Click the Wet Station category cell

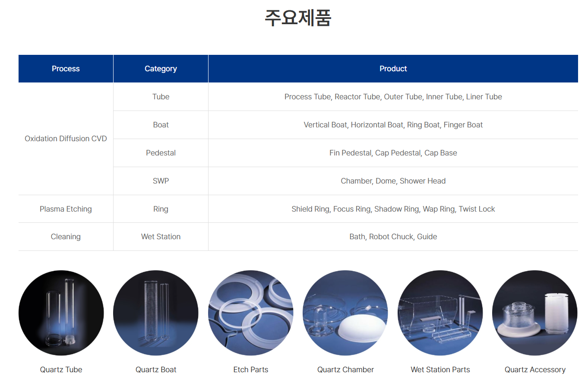pyautogui.click(x=161, y=237)
